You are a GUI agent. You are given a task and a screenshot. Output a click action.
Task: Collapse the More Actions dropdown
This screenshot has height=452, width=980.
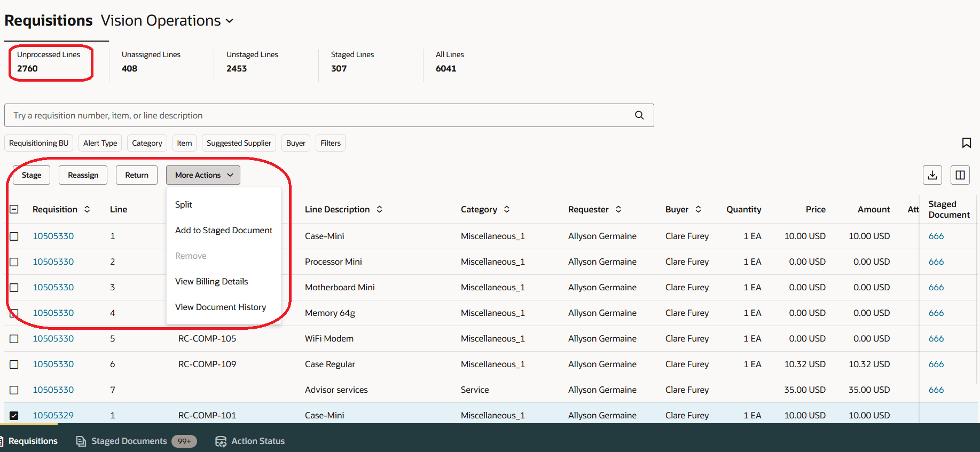coord(203,175)
